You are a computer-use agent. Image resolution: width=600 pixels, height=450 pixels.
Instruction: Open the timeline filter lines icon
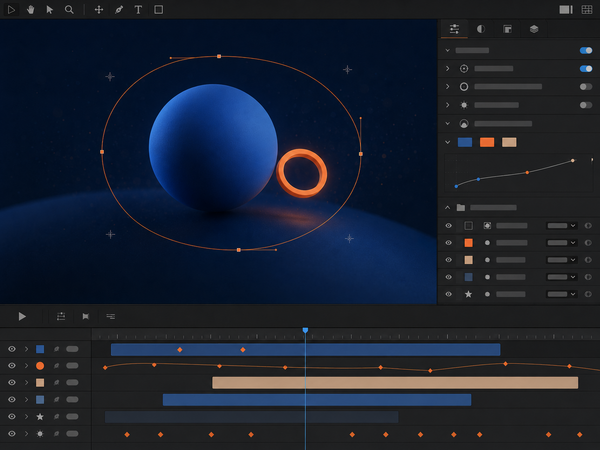click(x=111, y=316)
